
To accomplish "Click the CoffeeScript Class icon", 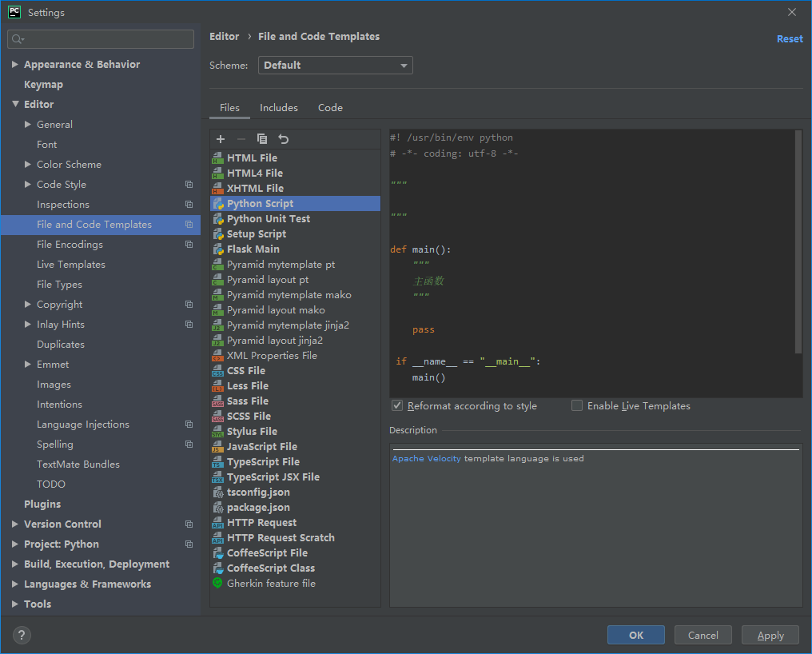I will pyautogui.click(x=217, y=568).
